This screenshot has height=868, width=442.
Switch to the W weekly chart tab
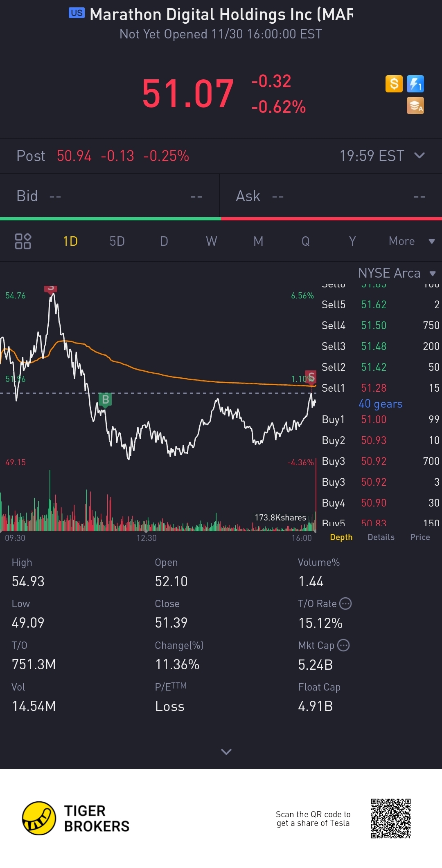pyautogui.click(x=212, y=241)
